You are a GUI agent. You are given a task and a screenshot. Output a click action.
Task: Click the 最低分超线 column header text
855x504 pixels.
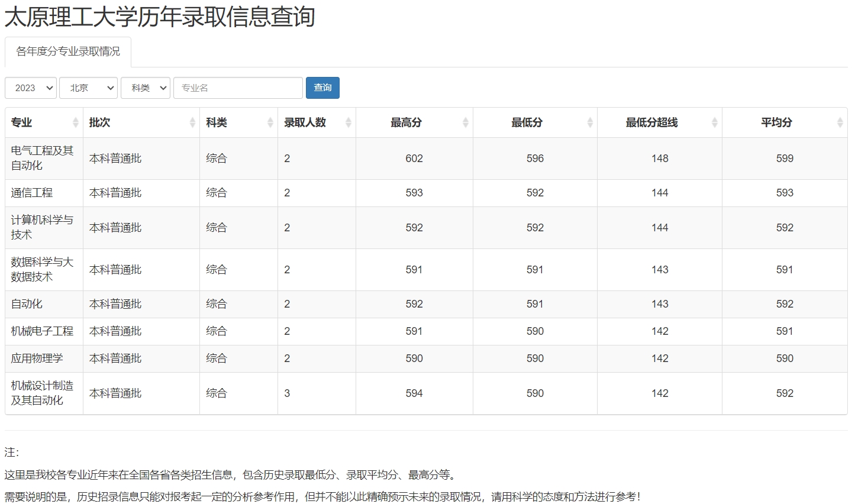pyautogui.click(x=651, y=122)
